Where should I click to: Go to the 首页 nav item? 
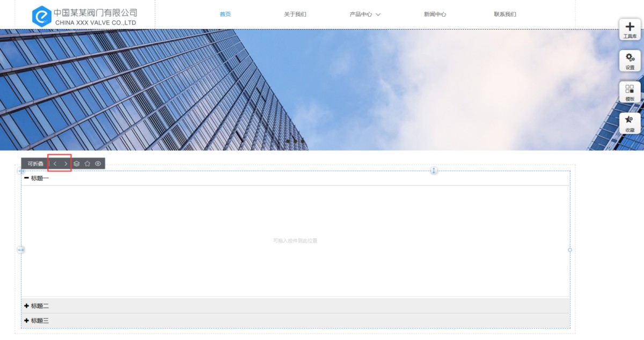pyautogui.click(x=225, y=14)
